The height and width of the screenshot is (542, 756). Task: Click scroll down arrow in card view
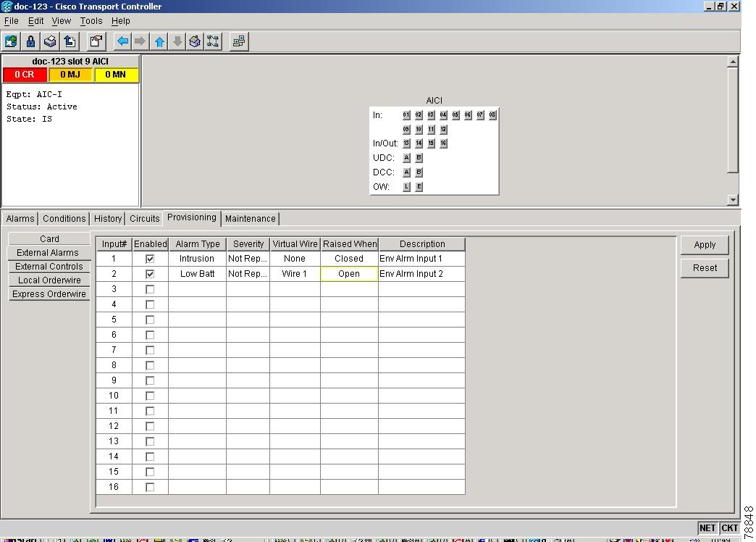(x=733, y=199)
